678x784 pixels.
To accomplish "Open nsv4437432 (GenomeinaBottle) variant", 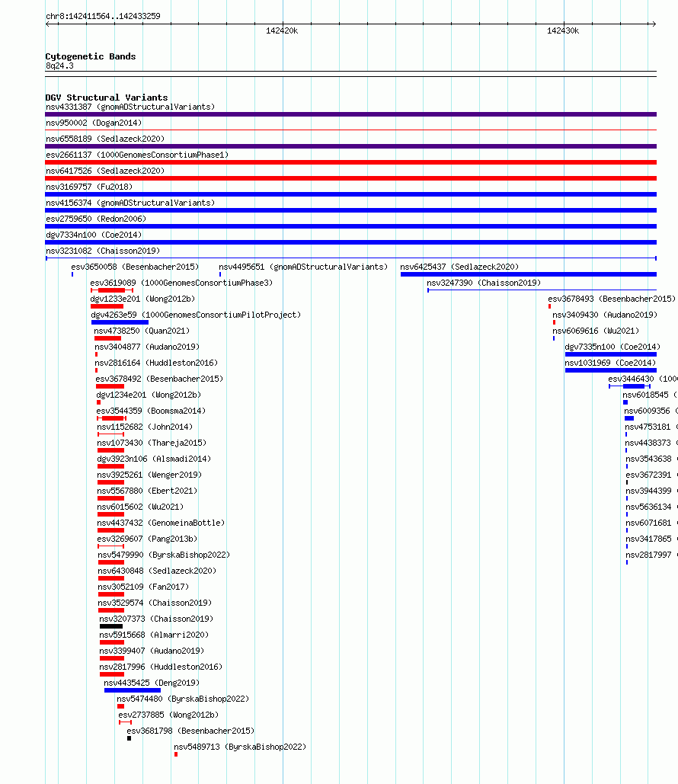I will [x=161, y=523].
